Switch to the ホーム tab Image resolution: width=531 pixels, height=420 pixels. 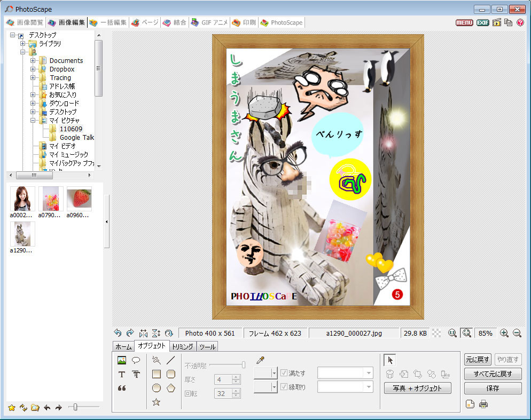pyautogui.click(x=123, y=346)
